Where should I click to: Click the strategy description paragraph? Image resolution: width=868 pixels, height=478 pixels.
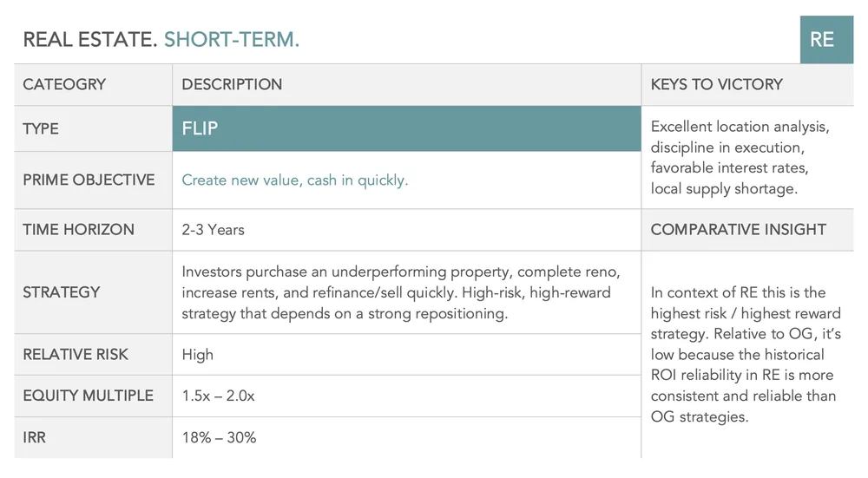click(401, 292)
